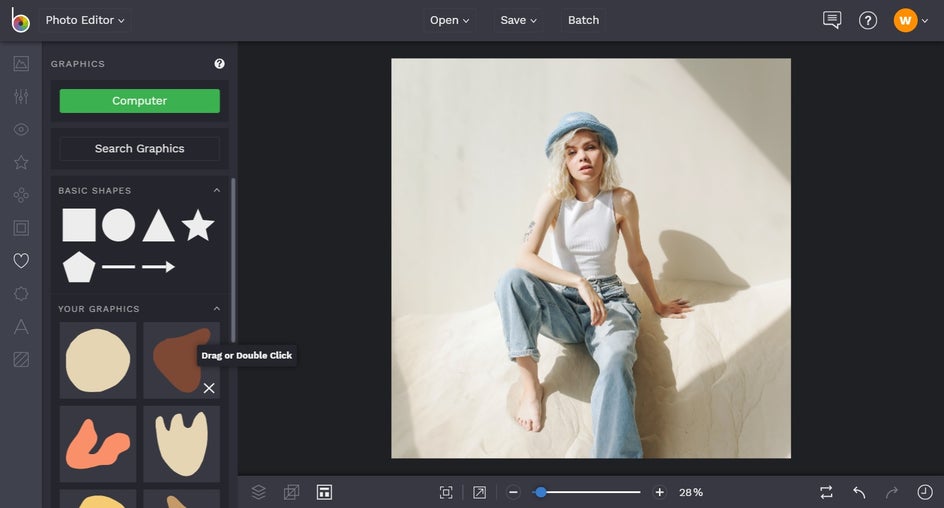The height and width of the screenshot is (508, 944).
Task: Click the green Computer button
Action: [x=140, y=101]
